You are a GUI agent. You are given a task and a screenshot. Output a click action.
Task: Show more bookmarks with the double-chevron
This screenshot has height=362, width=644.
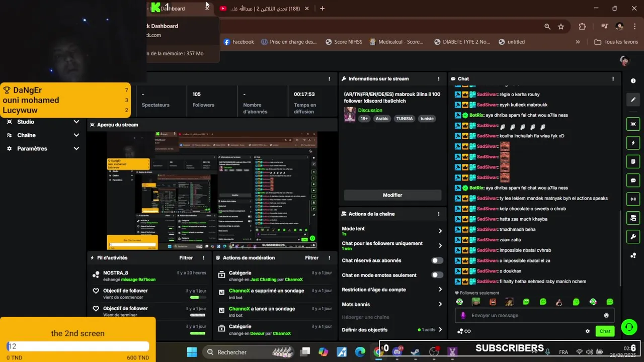click(578, 42)
